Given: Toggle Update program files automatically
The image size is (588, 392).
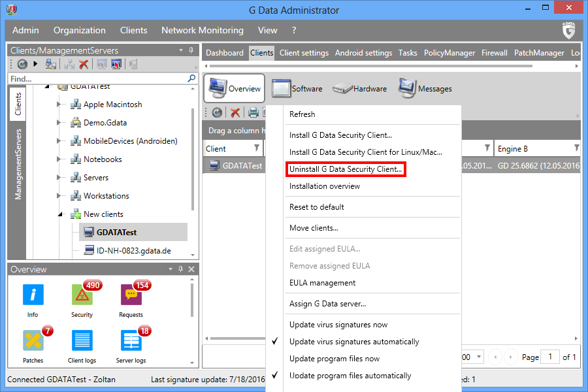Looking at the screenshot, I should click(350, 376).
